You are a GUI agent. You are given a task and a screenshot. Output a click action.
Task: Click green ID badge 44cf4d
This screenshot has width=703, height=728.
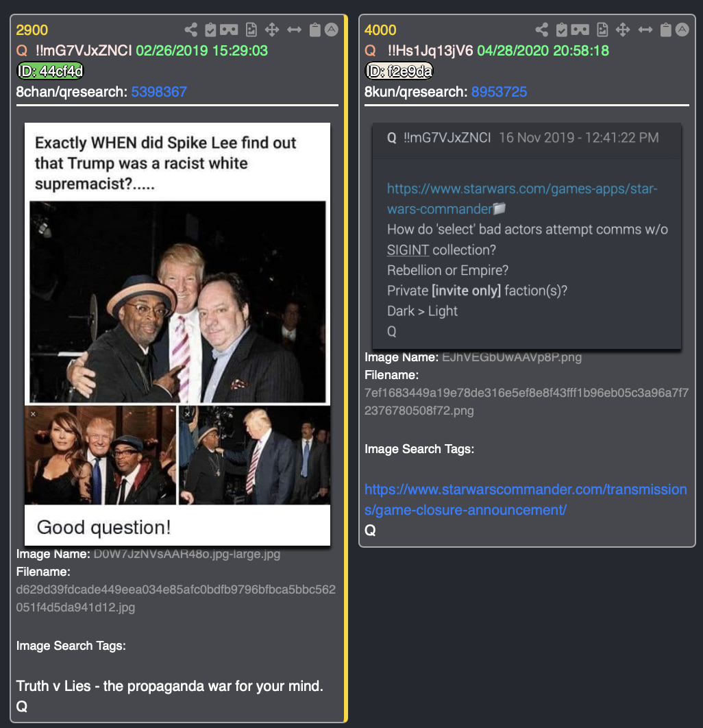[50, 71]
